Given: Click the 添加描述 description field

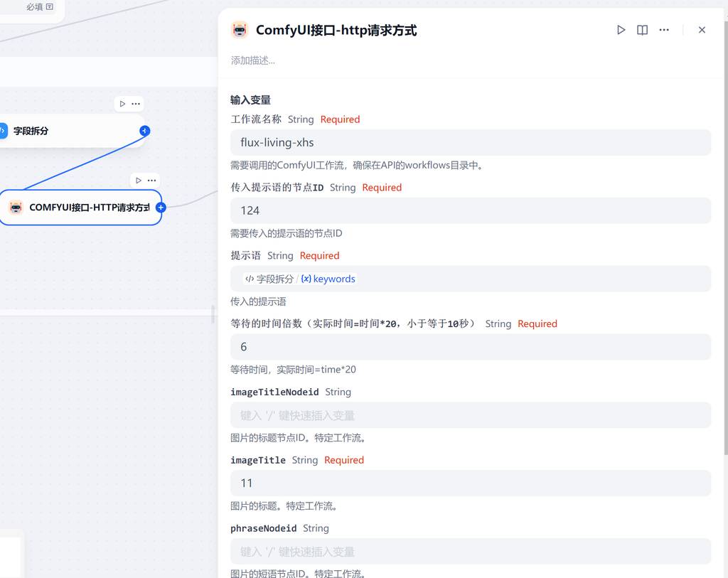Looking at the screenshot, I should click(x=355, y=60).
